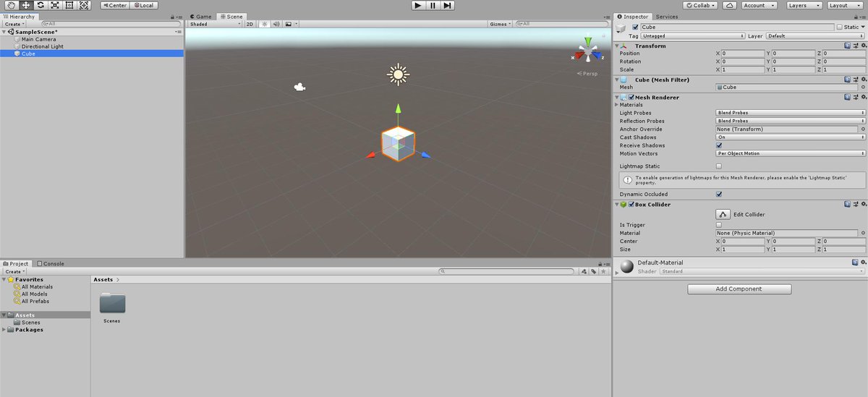Uncheck Dynamic Occluded
868x397 pixels.
pos(719,194)
